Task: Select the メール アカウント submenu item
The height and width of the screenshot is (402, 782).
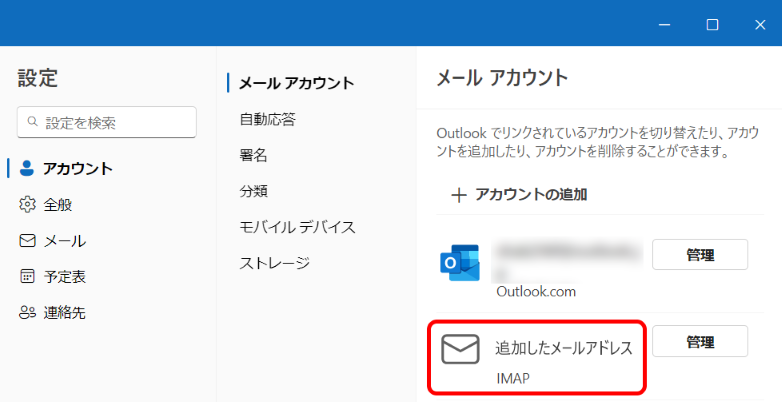Action: pos(296,83)
